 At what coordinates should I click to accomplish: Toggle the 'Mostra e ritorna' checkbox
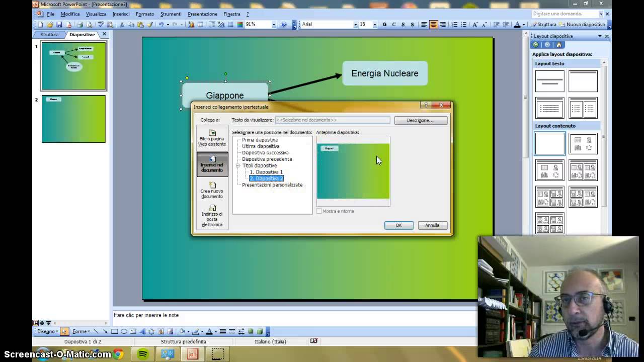click(x=319, y=211)
